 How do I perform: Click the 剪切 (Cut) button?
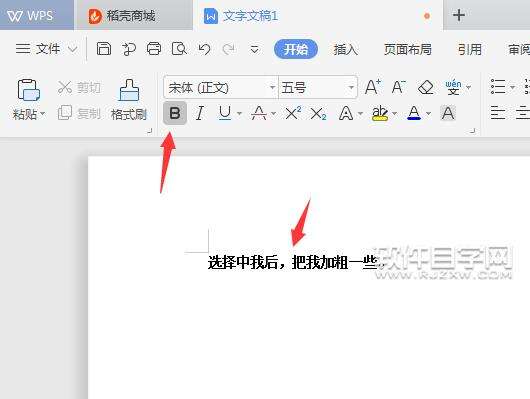click(x=79, y=88)
